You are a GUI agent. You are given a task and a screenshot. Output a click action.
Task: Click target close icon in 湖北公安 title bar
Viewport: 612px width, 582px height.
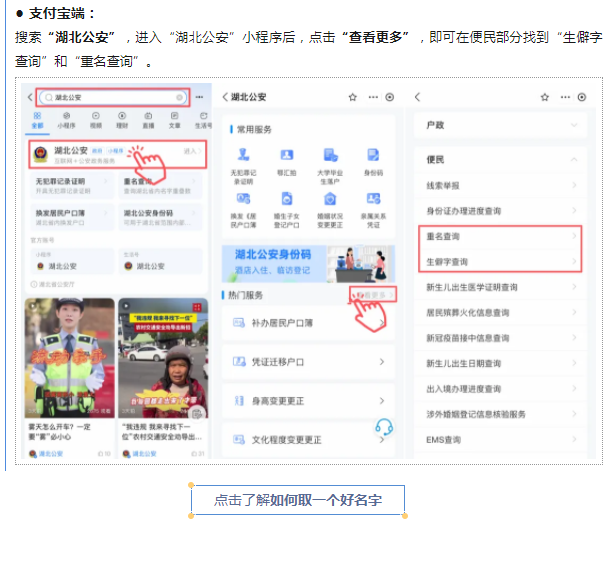390,97
